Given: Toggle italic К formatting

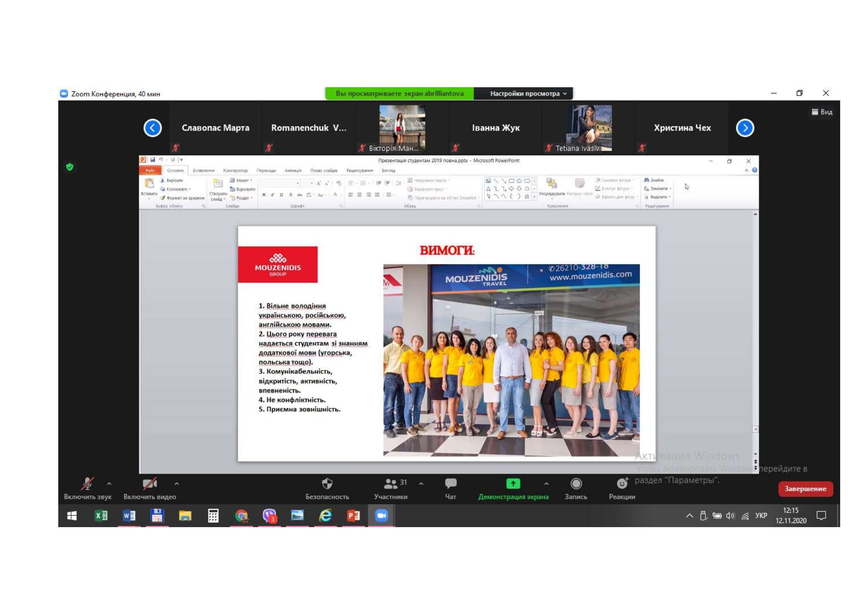Looking at the screenshot, I should pyautogui.click(x=273, y=195).
